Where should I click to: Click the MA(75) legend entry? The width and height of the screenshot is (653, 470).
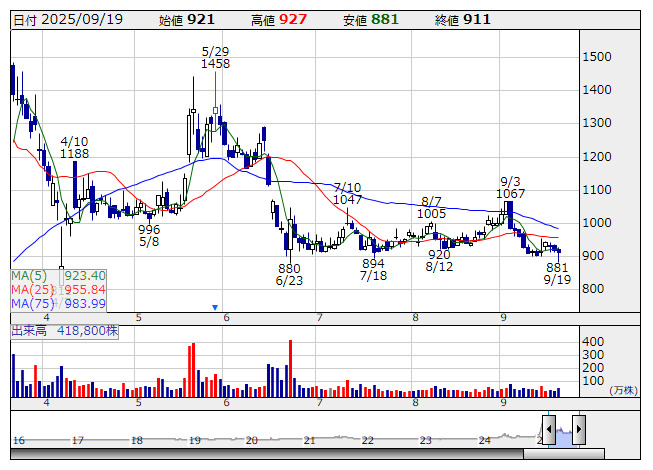click(58, 303)
